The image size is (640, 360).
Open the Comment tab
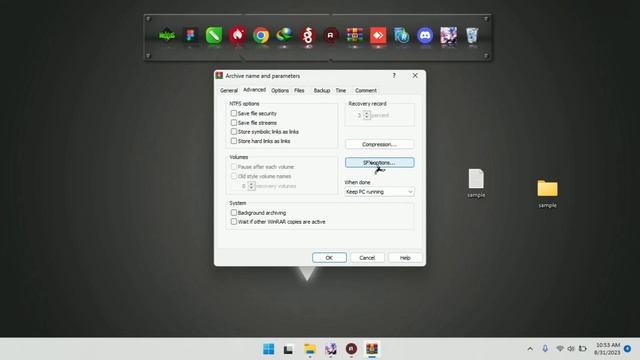[x=366, y=90]
